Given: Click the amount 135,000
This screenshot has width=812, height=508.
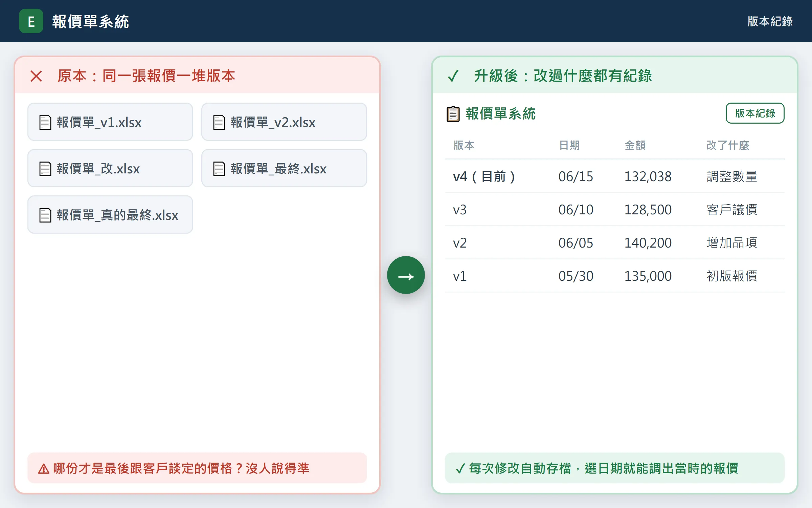Looking at the screenshot, I should (648, 276).
